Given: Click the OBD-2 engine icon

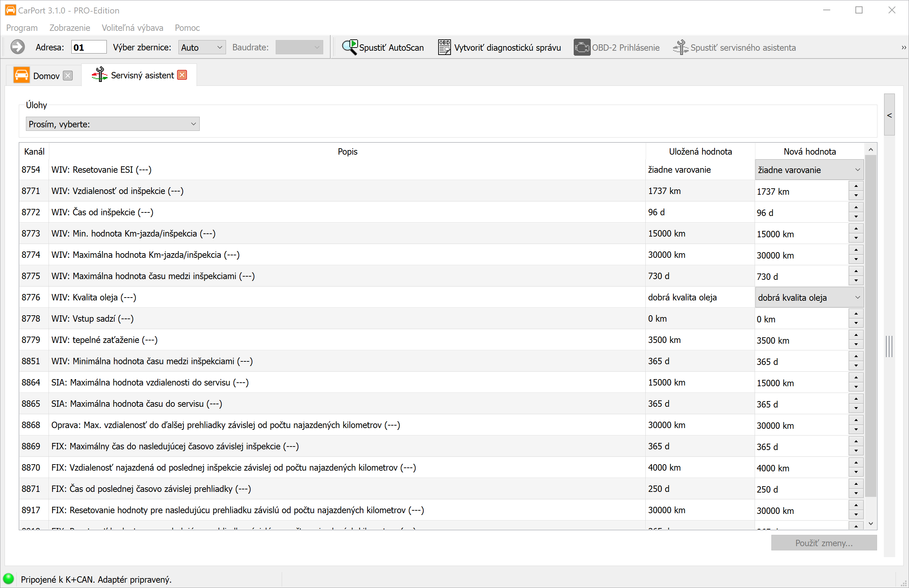Looking at the screenshot, I should pyautogui.click(x=581, y=48).
